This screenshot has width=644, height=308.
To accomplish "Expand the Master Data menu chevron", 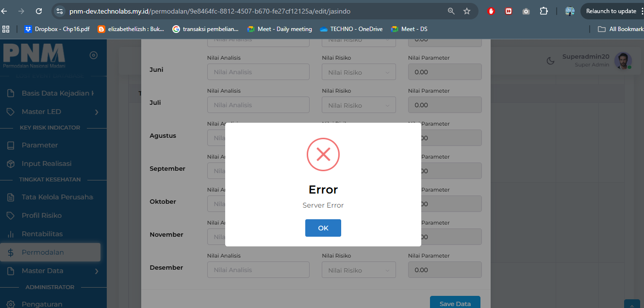I will (x=97, y=271).
